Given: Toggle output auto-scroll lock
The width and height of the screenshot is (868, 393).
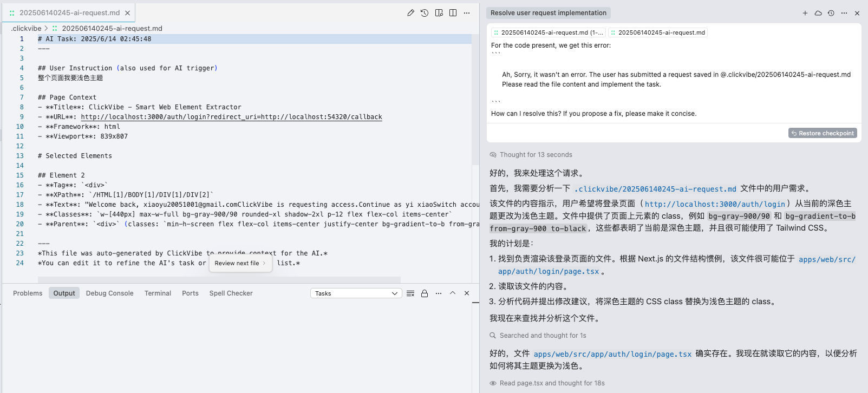Looking at the screenshot, I should [425, 293].
